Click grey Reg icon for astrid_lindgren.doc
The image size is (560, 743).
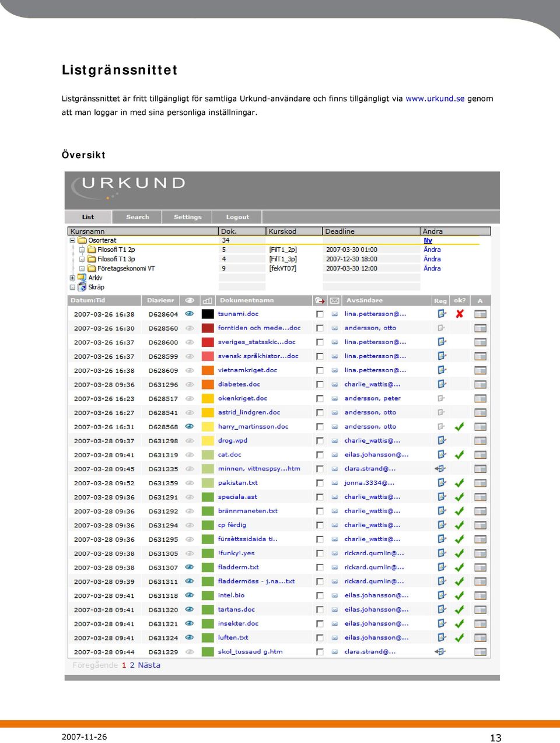click(442, 413)
